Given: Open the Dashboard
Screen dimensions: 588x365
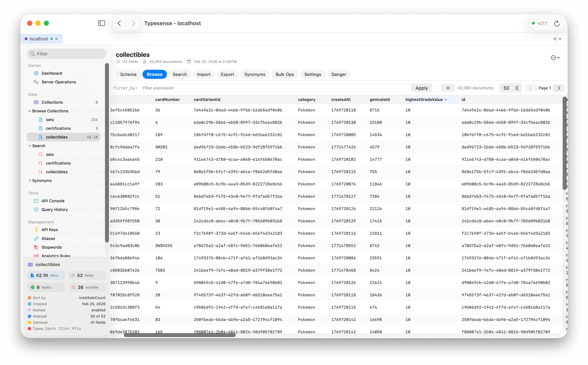Looking at the screenshot, I should [52, 73].
